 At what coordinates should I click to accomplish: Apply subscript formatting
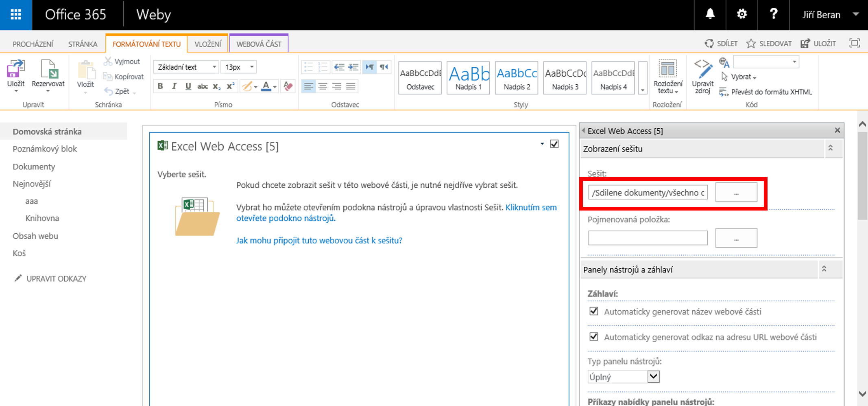pos(216,86)
